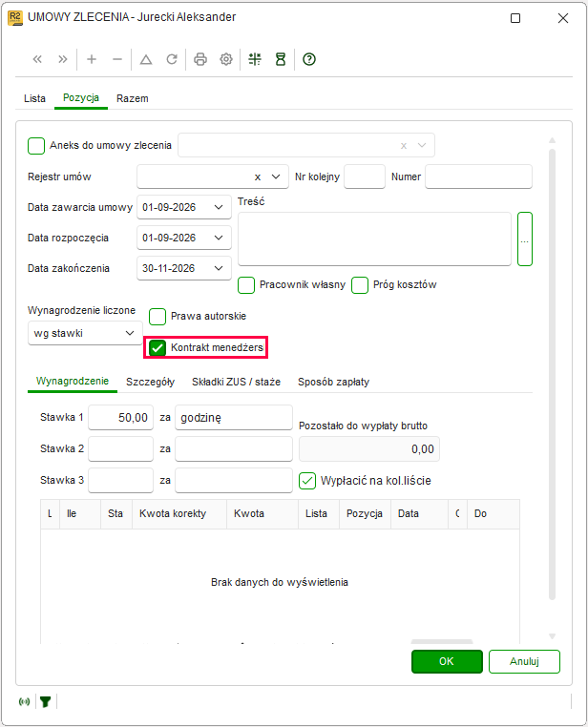This screenshot has height=727, width=588.
Task: Maximize the Umowy zlecenia window
Action: tap(515, 18)
